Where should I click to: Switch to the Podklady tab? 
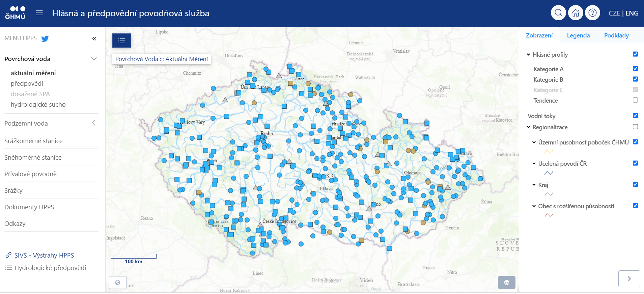coord(616,35)
